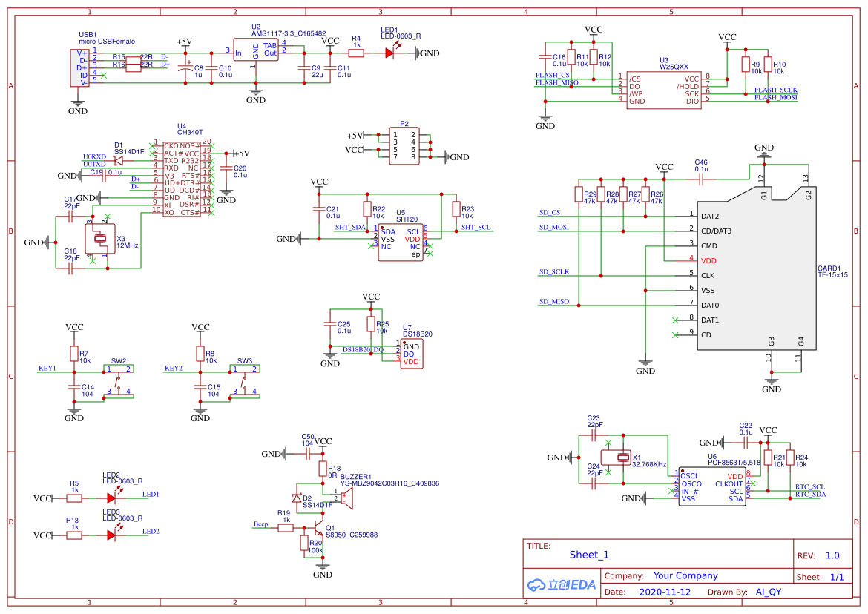Select the P2 eight-pin header symbol

pos(404,146)
